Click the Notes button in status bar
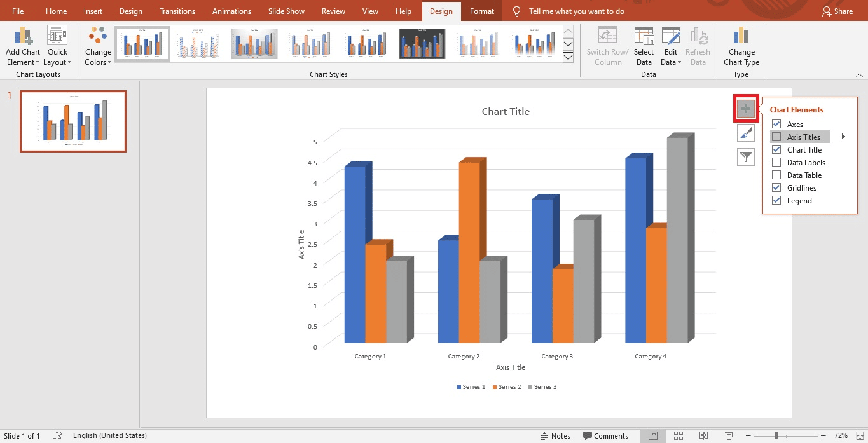Image resolution: width=868 pixels, height=443 pixels. coord(555,436)
